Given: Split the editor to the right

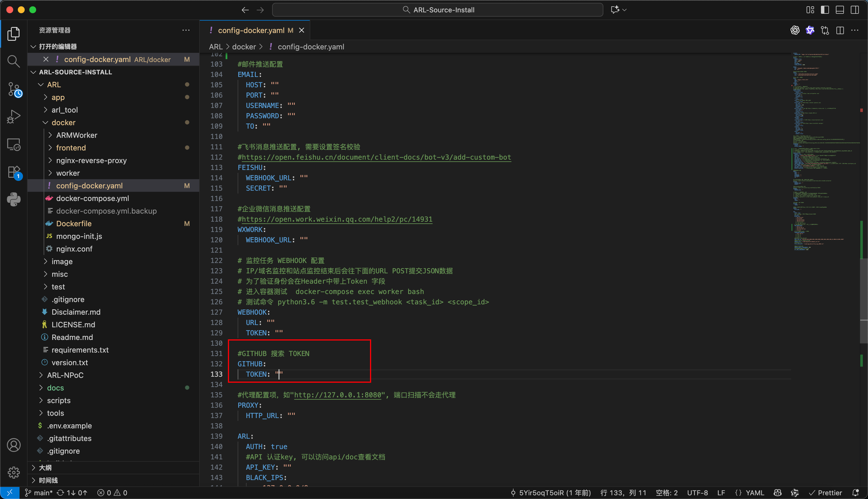Looking at the screenshot, I should pyautogui.click(x=840, y=30).
